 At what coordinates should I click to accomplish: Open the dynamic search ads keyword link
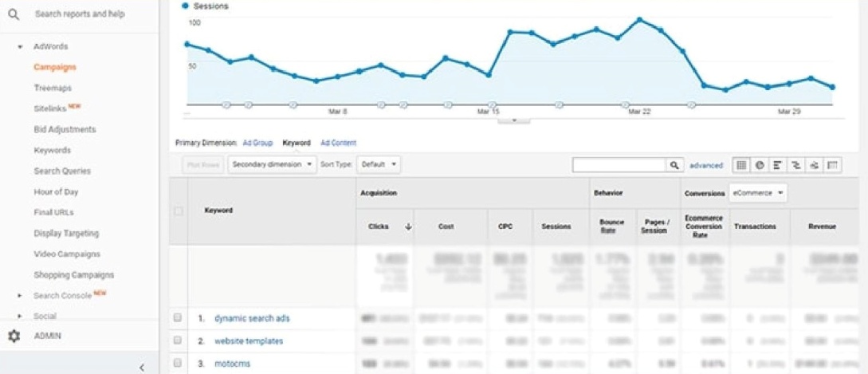pyautogui.click(x=252, y=318)
